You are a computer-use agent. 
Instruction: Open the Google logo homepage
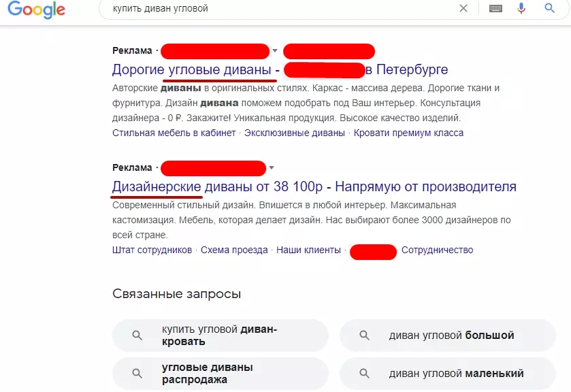coord(37,10)
